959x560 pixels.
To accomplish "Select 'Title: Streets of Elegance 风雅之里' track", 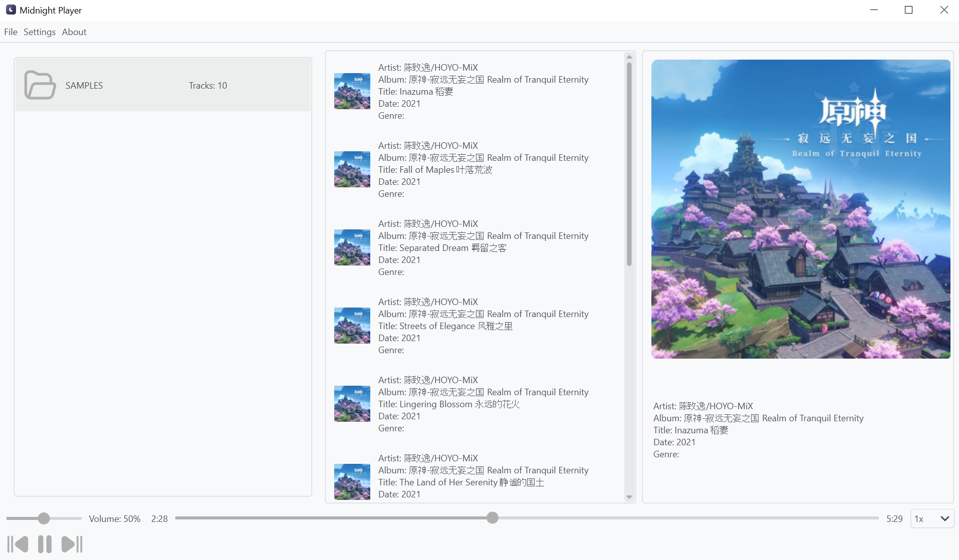I will coord(445,326).
